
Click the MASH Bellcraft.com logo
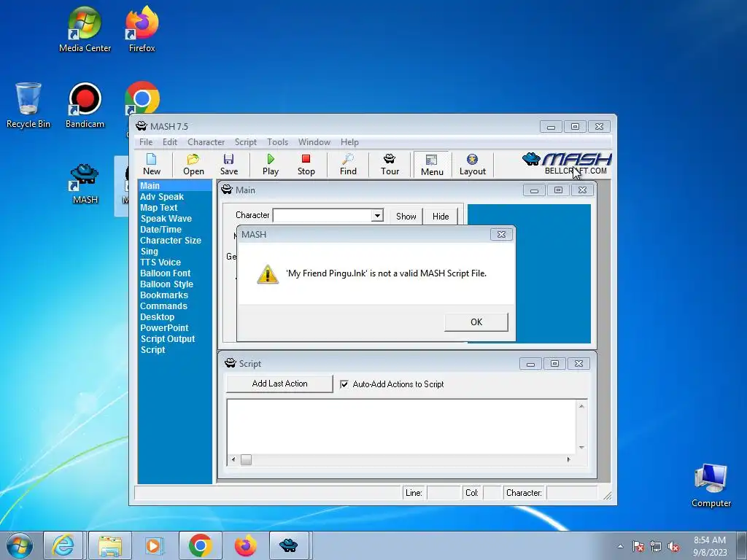tap(566, 164)
